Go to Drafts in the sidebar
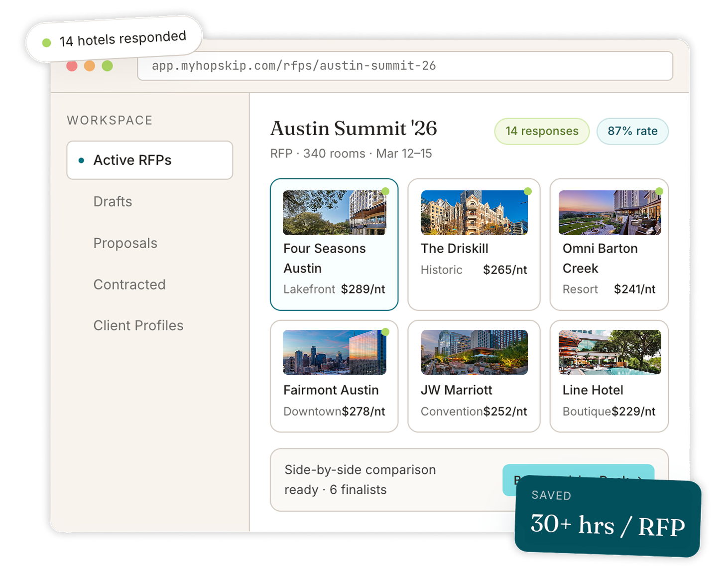 [x=113, y=201]
